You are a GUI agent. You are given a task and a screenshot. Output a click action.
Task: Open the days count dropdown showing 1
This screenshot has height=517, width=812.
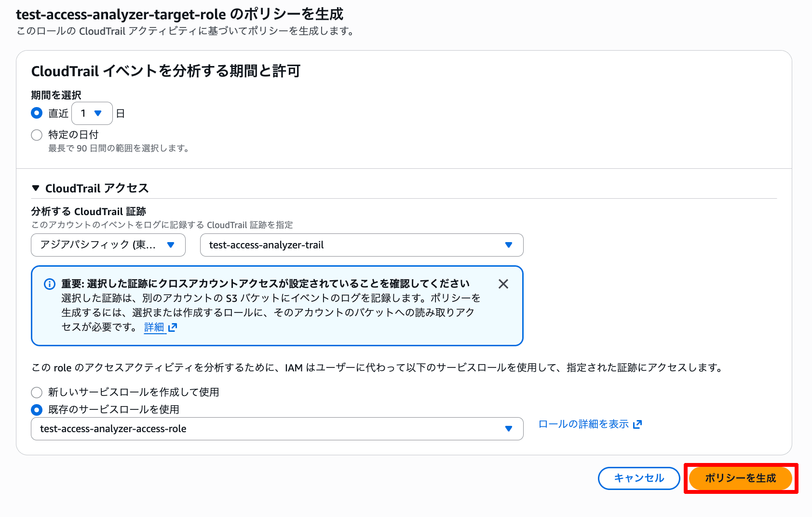(x=92, y=113)
